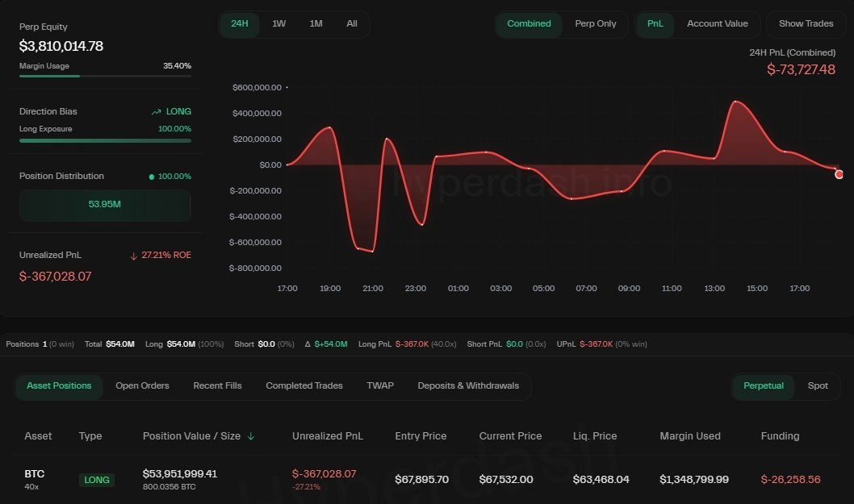
Task: Click the $+54.0M delta value
Action: (x=331, y=344)
